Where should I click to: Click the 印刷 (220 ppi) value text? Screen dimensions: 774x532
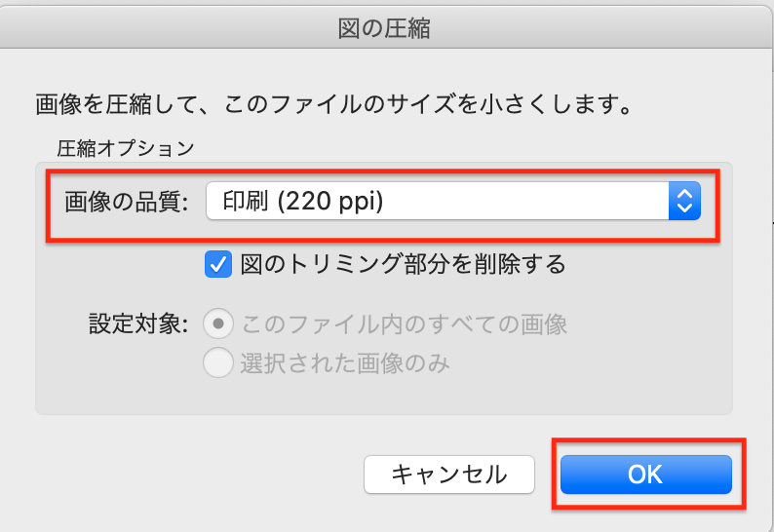[303, 202]
